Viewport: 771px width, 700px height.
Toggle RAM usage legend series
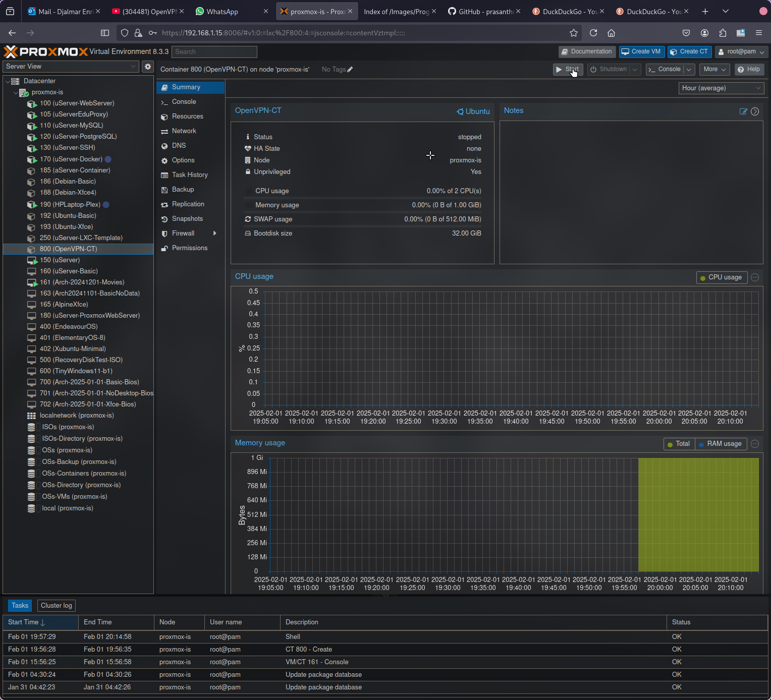pos(721,444)
